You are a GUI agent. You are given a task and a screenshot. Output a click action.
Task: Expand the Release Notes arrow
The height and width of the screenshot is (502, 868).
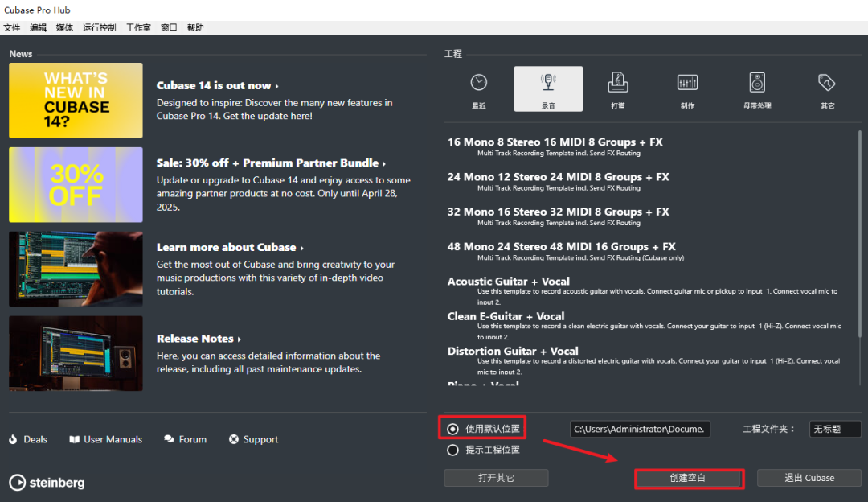point(240,339)
